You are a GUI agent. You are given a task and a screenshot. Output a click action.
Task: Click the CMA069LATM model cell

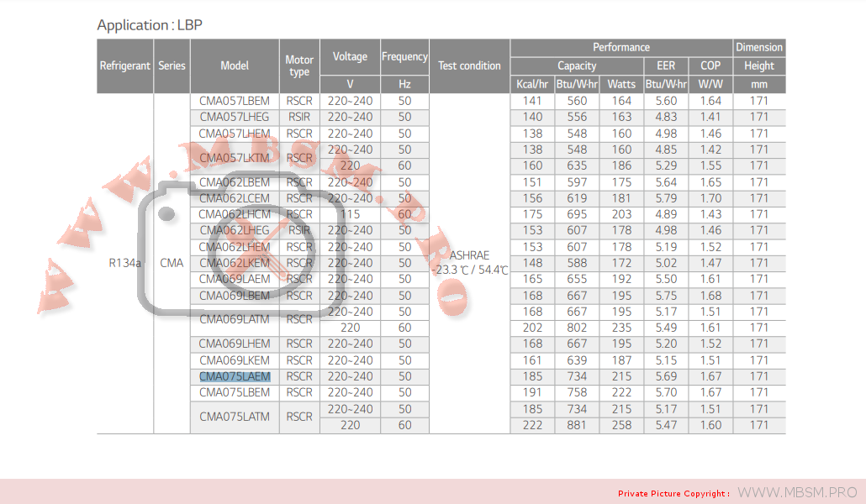point(235,319)
